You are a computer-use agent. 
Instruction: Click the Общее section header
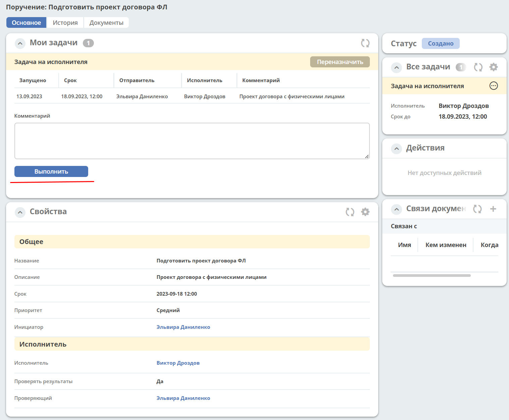coord(192,242)
